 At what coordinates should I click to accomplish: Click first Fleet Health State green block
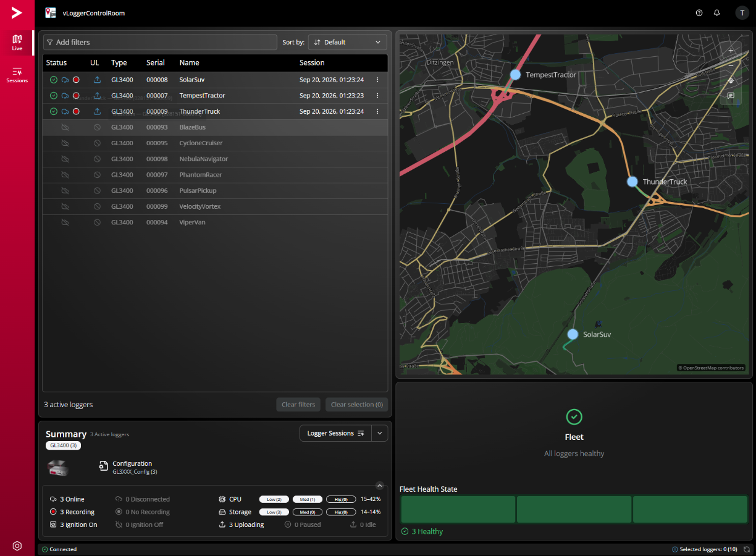point(458,509)
